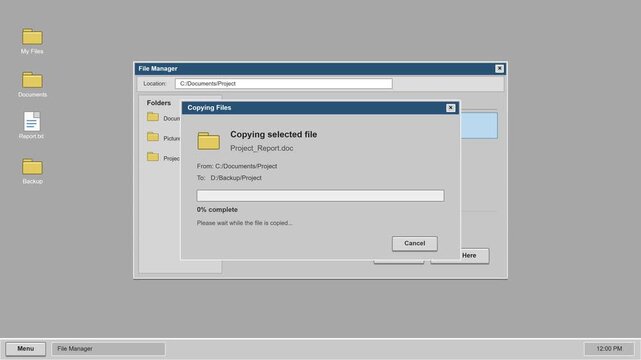Click the Copying Files dialog title bar
The width and height of the screenshot is (641, 360).
tap(320, 108)
